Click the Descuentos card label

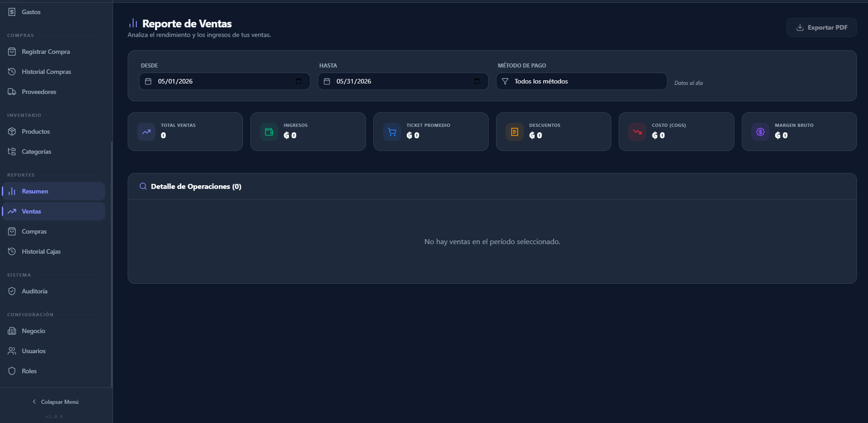[545, 125]
